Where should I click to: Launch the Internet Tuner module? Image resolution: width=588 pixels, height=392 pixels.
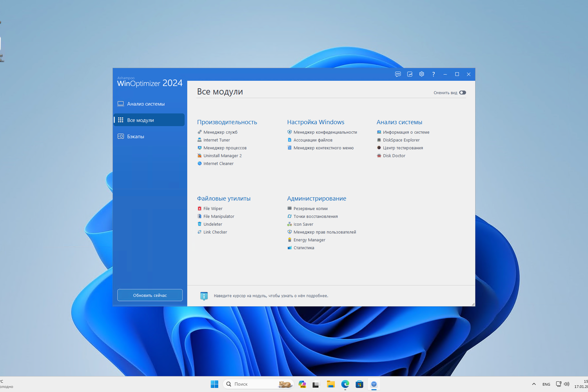pos(216,140)
